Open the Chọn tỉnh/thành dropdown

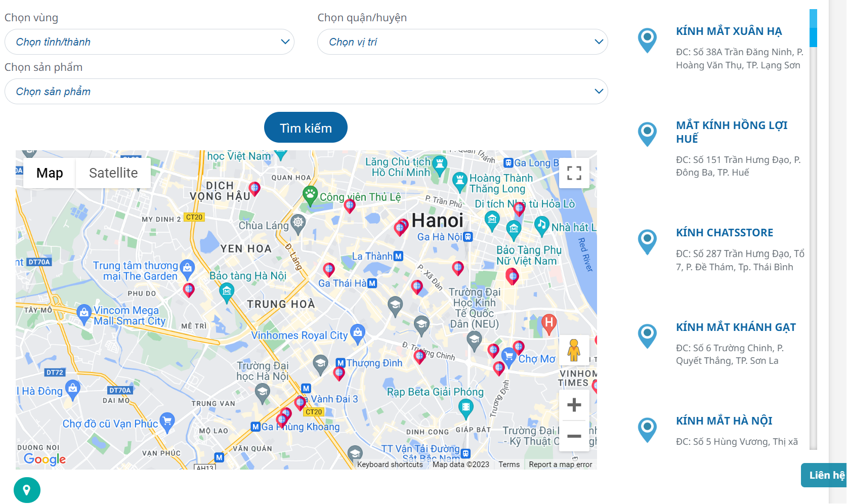coord(149,42)
